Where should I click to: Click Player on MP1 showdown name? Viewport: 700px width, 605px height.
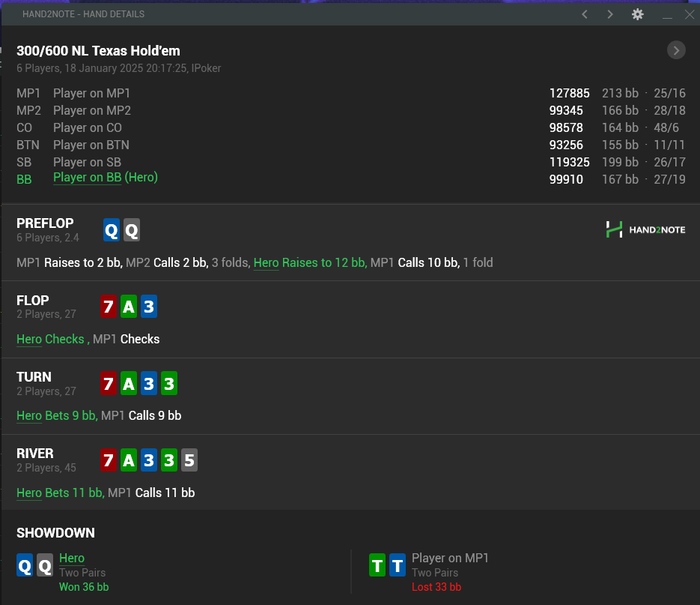pyautogui.click(x=450, y=558)
